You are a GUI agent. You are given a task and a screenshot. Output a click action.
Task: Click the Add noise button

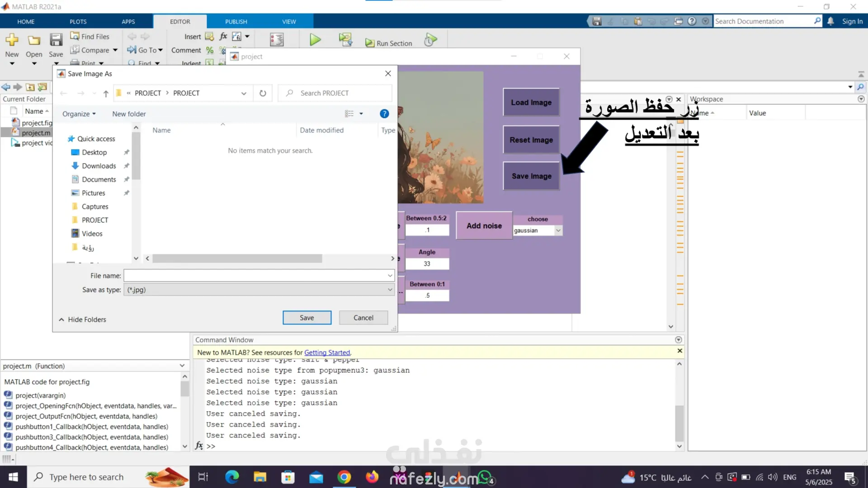tap(484, 225)
